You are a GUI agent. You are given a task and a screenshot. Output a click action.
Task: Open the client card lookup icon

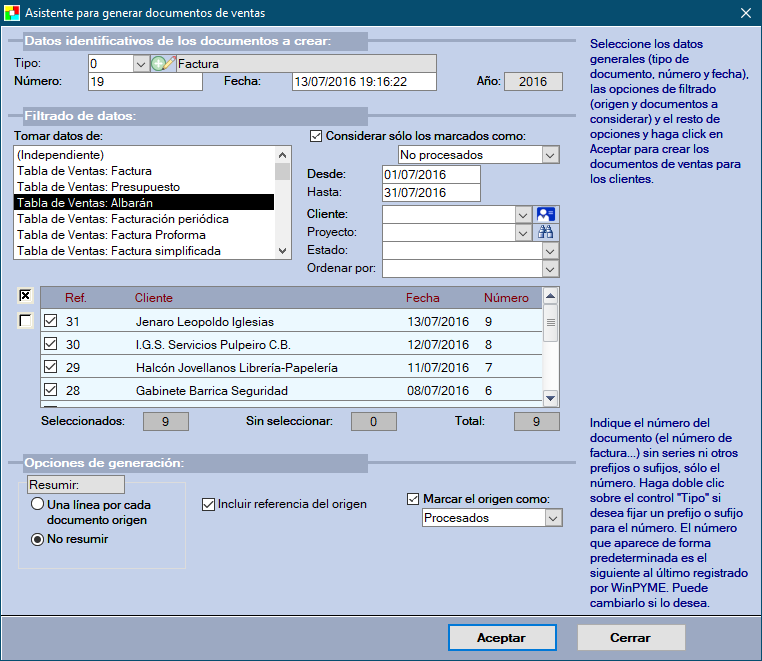pyautogui.click(x=546, y=214)
